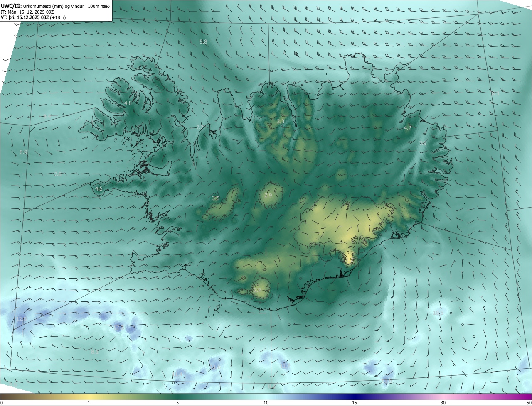Click the 2.9 value on the glacier

[268, 195]
